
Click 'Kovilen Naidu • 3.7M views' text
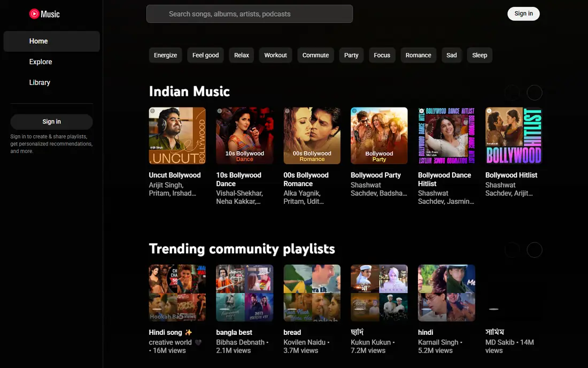point(306,346)
